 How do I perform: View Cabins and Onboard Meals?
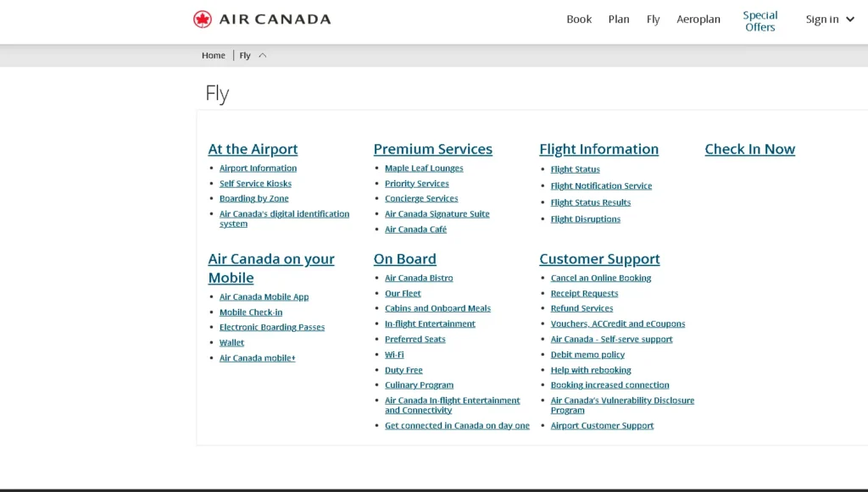pos(437,308)
